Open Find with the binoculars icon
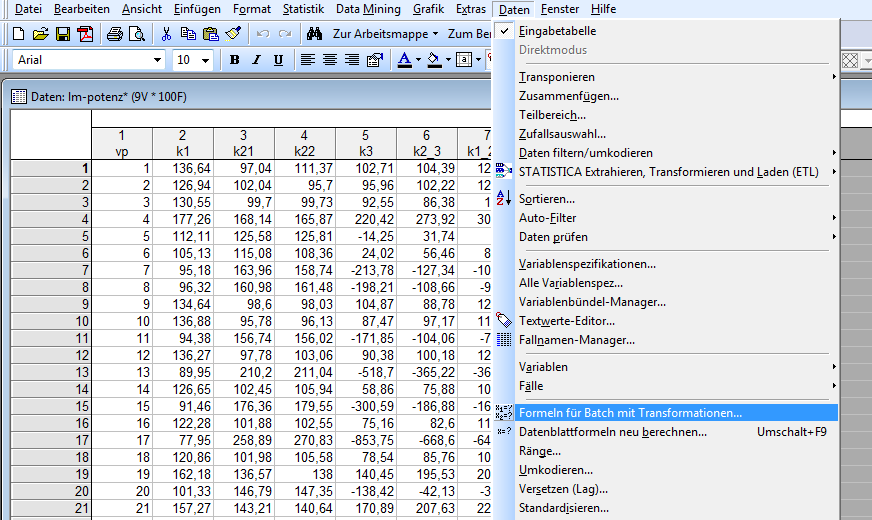 [314, 34]
